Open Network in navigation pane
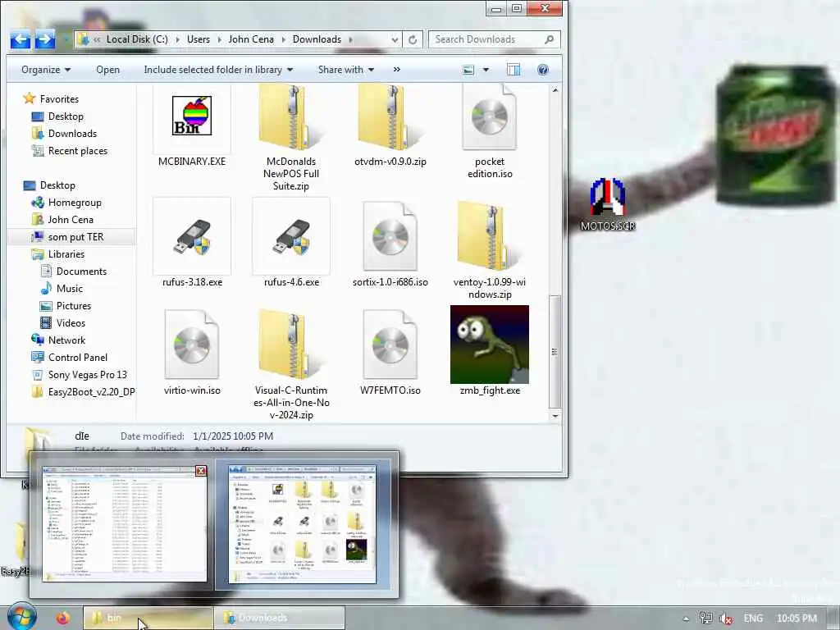Viewport: 840px width, 630px height. point(66,340)
